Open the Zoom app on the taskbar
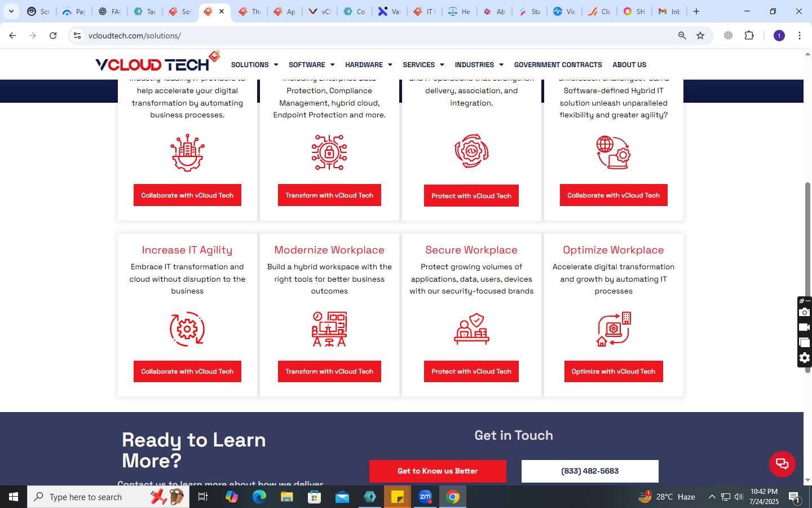The width and height of the screenshot is (812, 508). [x=425, y=497]
